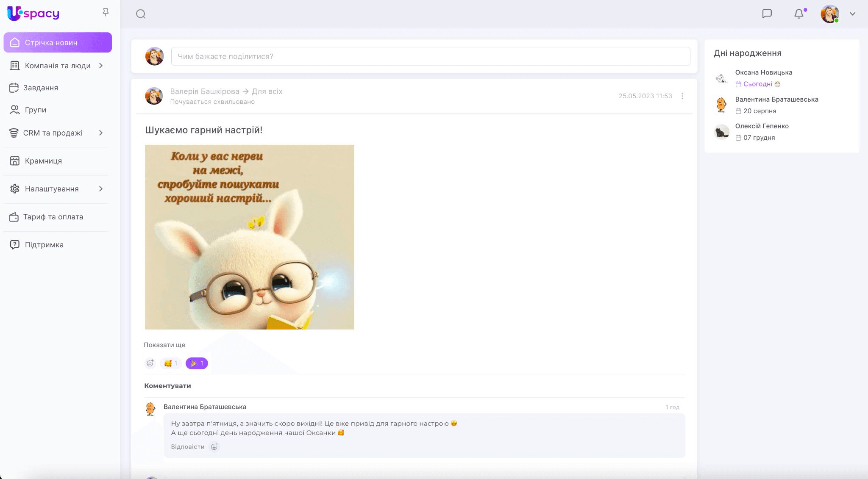Open post options three-dot menu
Screen dimensions: 868x479
tap(682, 96)
